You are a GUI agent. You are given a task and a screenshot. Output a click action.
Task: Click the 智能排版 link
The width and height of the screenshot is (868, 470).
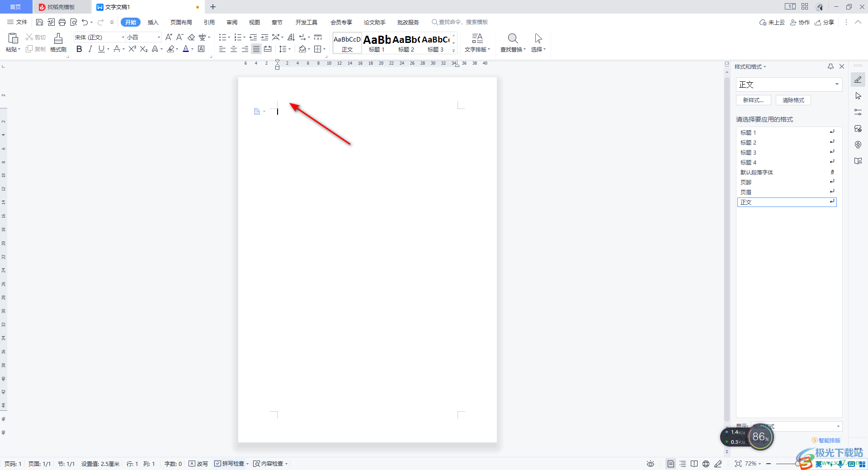coord(826,440)
